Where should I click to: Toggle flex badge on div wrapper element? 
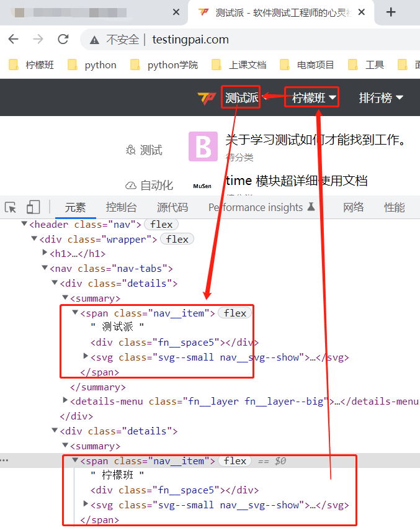click(177, 239)
